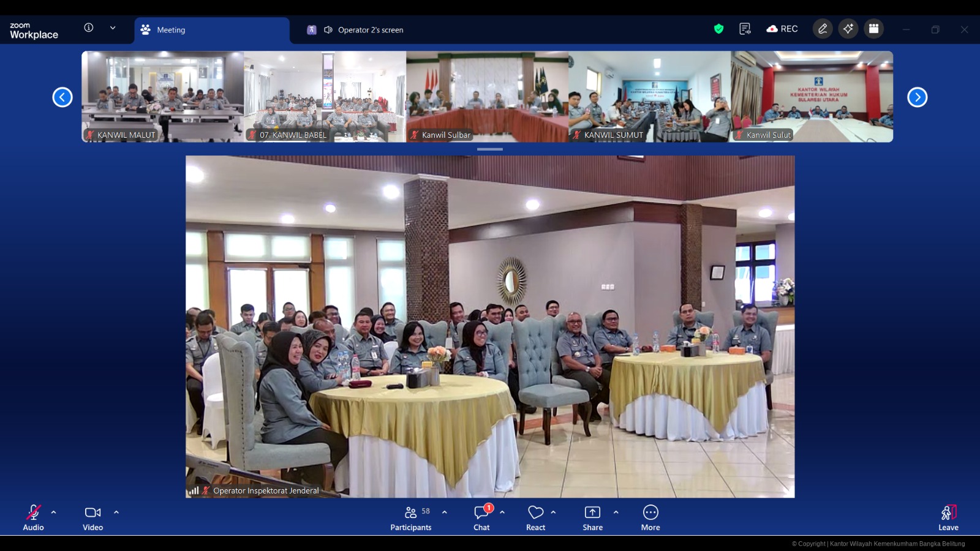The width and height of the screenshot is (980, 551).
Task: Click the main Inspektorat Jenderal video view
Action: 490,326
